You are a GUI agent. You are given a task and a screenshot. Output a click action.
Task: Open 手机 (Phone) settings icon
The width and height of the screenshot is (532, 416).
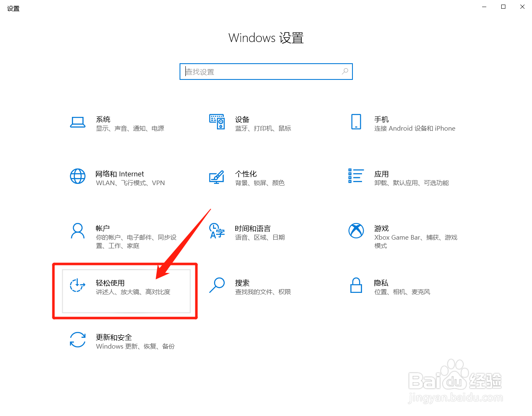point(356,122)
